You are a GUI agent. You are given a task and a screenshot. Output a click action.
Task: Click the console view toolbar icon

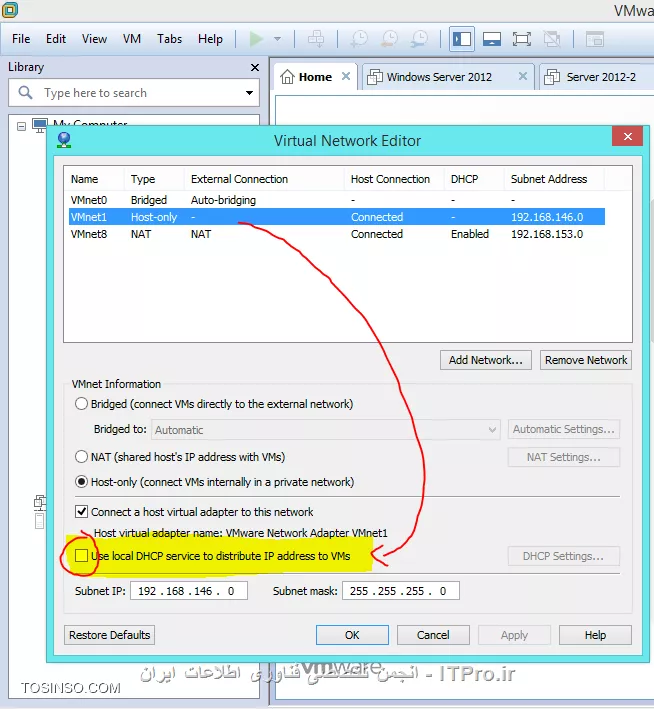pos(595,39)
